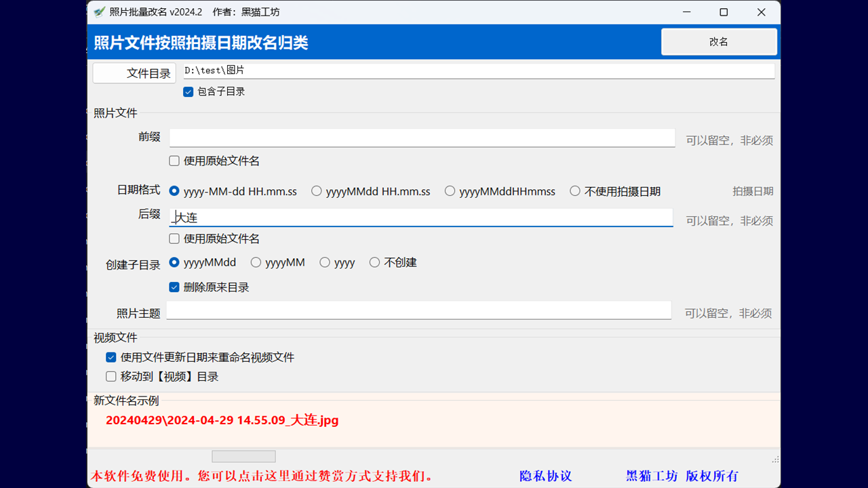Choose 不创建 for subdirectory option
The height and width of the screenshot is (488, 868).
[374, 262]
